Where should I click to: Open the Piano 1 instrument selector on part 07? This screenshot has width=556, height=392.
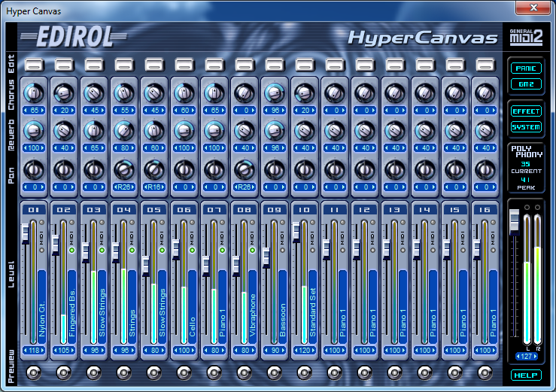(223, 307)
